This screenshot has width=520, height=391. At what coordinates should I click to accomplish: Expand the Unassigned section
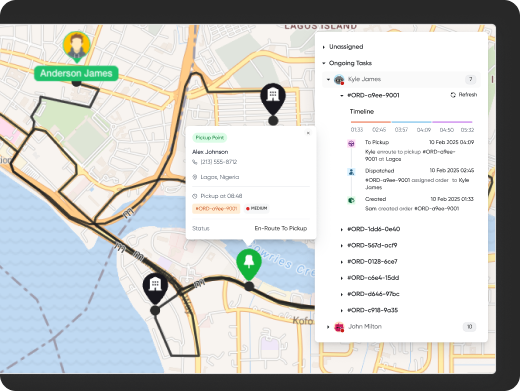tap(324, 47)
